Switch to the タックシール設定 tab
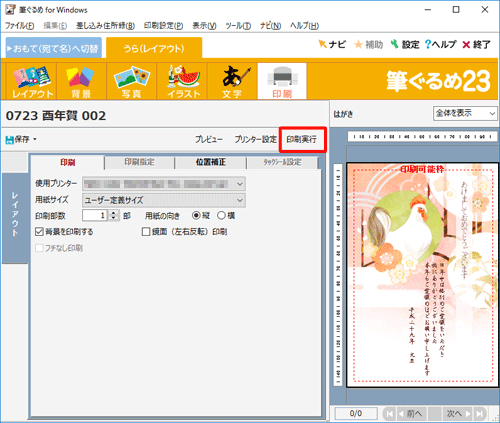The image size is (500, 423). [x=282, y=162]
